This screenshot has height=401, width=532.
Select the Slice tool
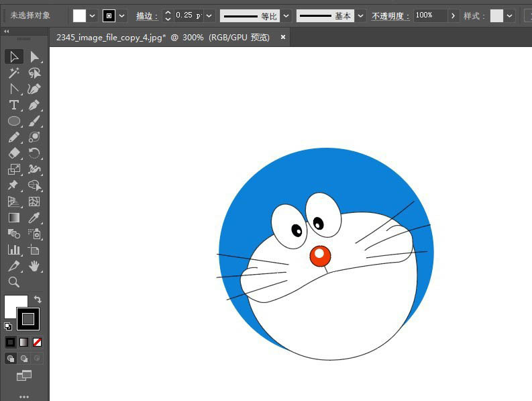(14, 266)
